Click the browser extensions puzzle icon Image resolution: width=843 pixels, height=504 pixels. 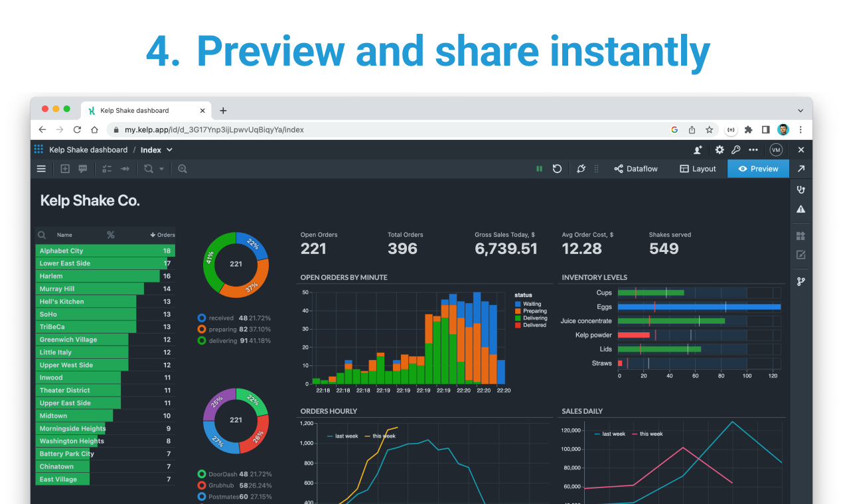(x=748, y=130)
